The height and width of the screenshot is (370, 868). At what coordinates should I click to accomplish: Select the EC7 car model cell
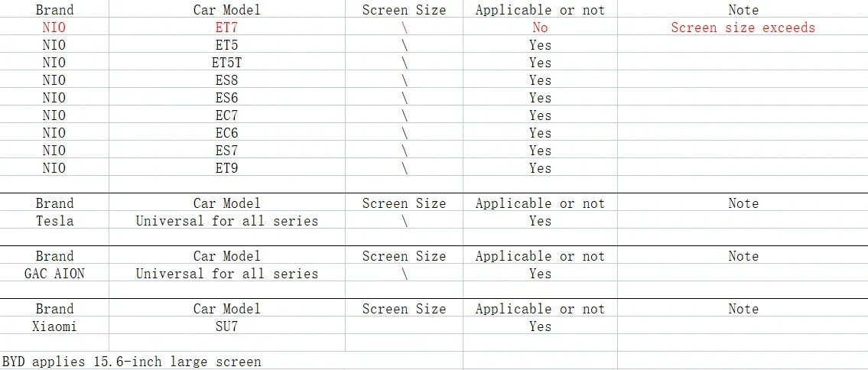pyautogui.click(x=226, y=115)
